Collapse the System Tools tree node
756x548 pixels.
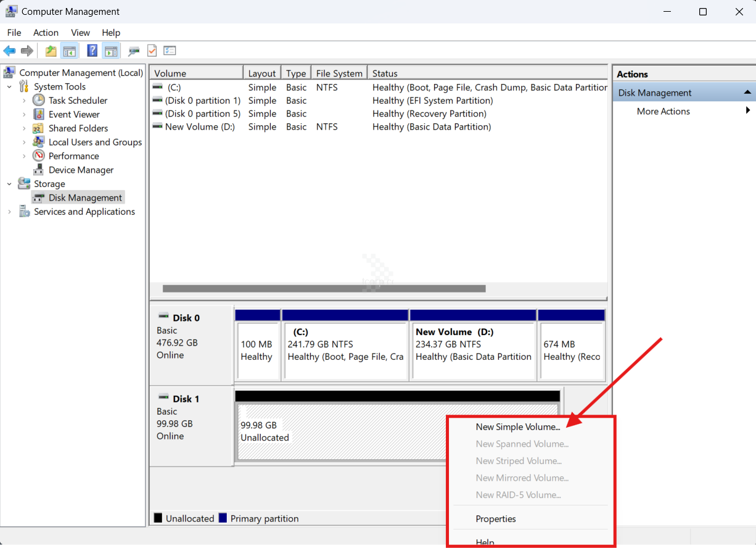[9, 87]
